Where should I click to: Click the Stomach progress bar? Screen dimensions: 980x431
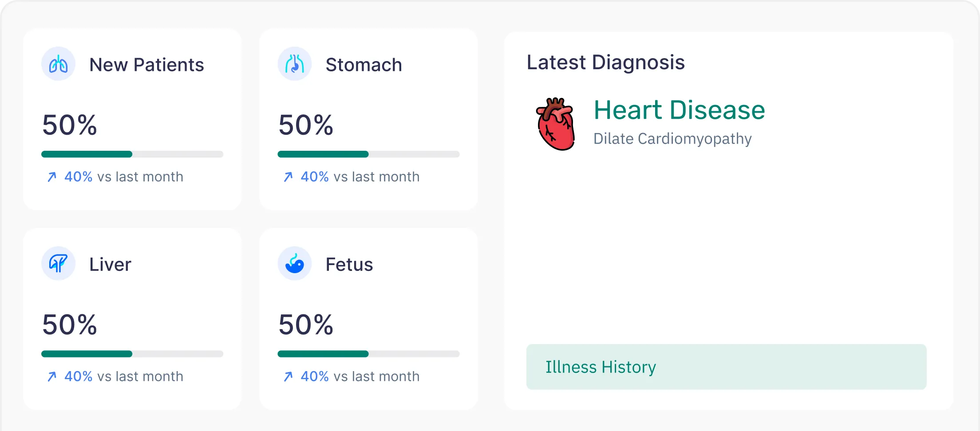[368, 154]
